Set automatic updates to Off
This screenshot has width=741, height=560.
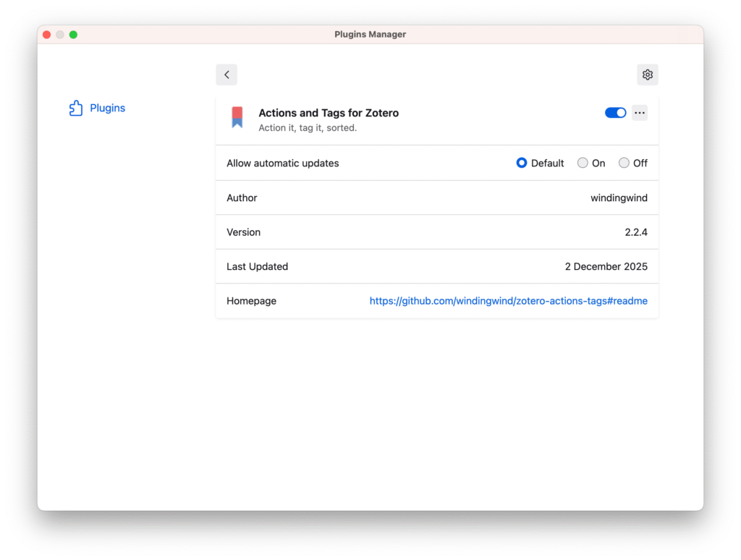[624, 164]
